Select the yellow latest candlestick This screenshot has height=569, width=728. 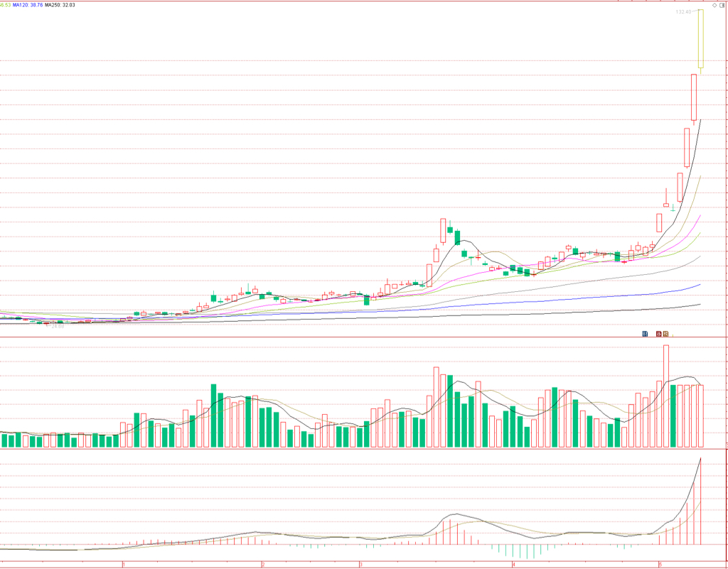(700, 39)
